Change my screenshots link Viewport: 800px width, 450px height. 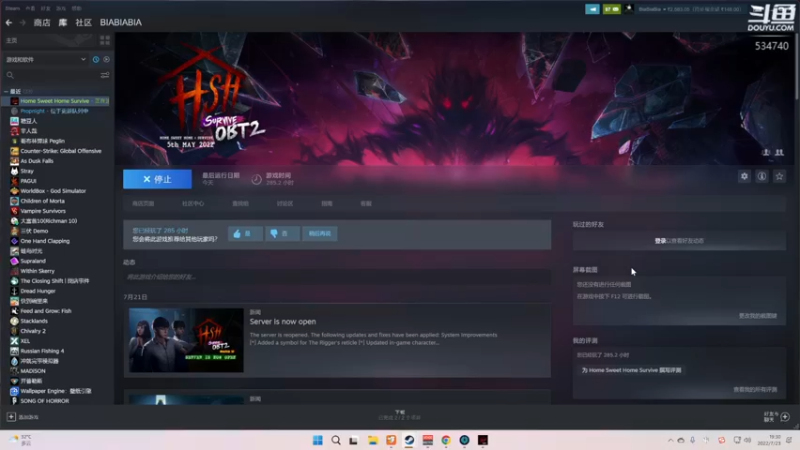tap(758, 316)
